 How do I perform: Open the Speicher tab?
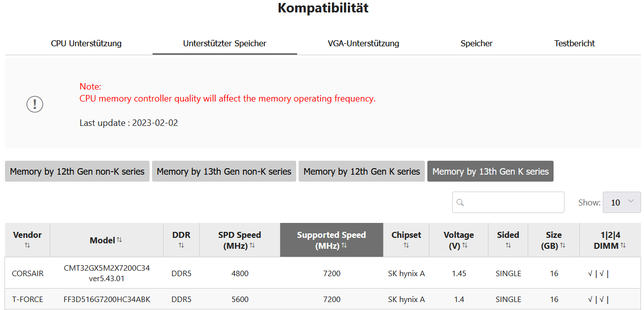(477, 43)
